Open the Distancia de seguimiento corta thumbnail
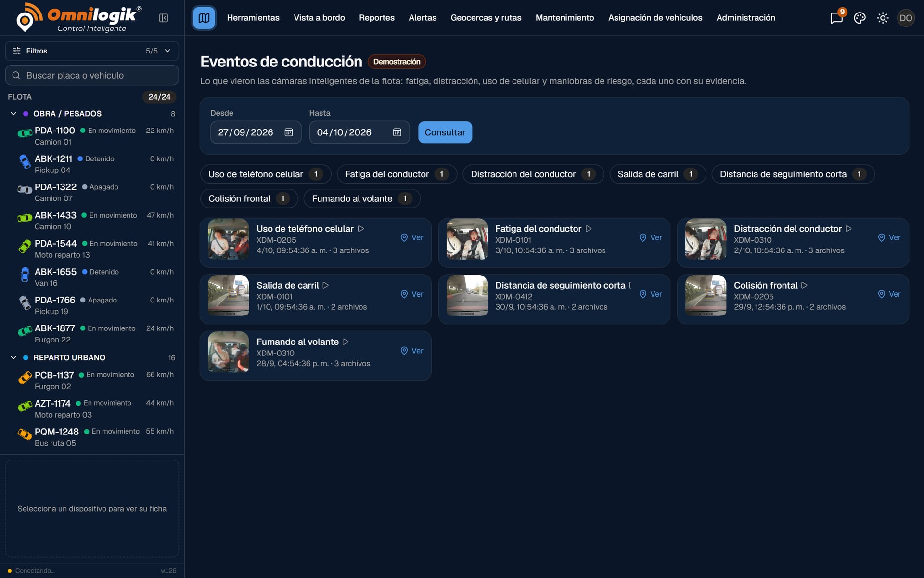 (467, 295)
